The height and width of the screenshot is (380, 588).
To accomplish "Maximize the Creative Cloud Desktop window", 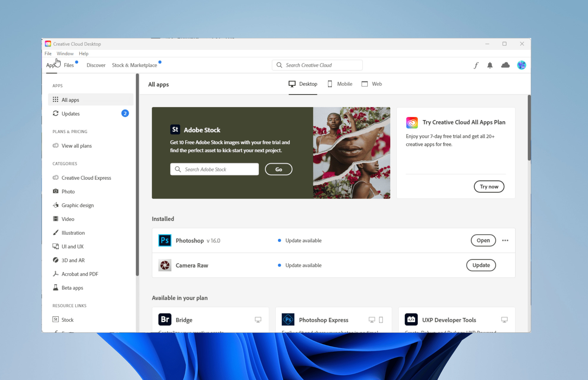I will tap(504, 44).
